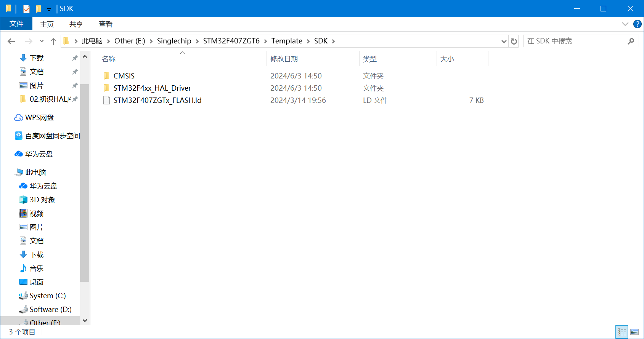Select the CMSIS folder
Screen dimensions: 644x339
124,76
